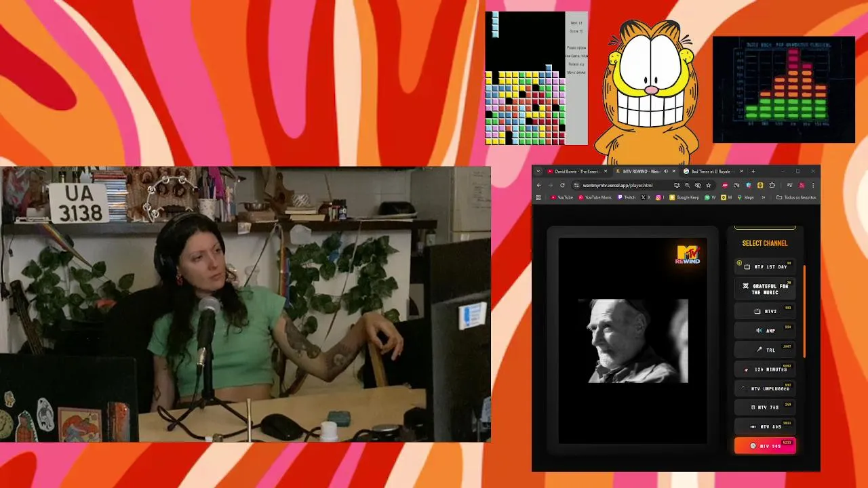Select the AMP channel
868x488 pixels.
pos(765,331)
